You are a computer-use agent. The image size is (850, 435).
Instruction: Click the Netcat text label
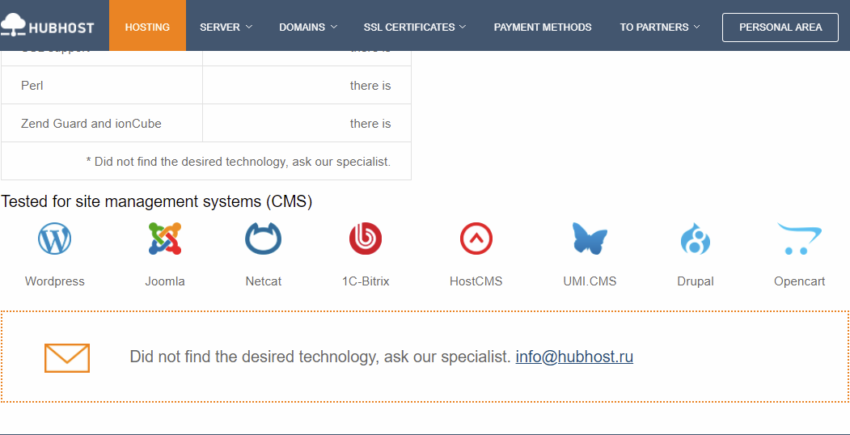tap(263, 282)
